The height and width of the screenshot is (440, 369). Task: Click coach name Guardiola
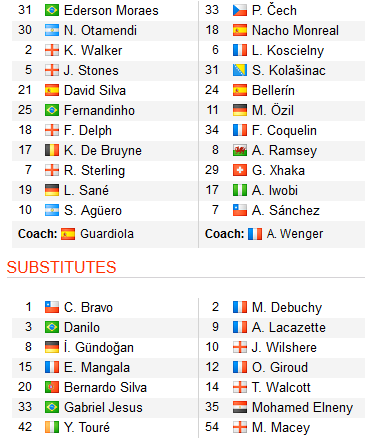point(107,234)
